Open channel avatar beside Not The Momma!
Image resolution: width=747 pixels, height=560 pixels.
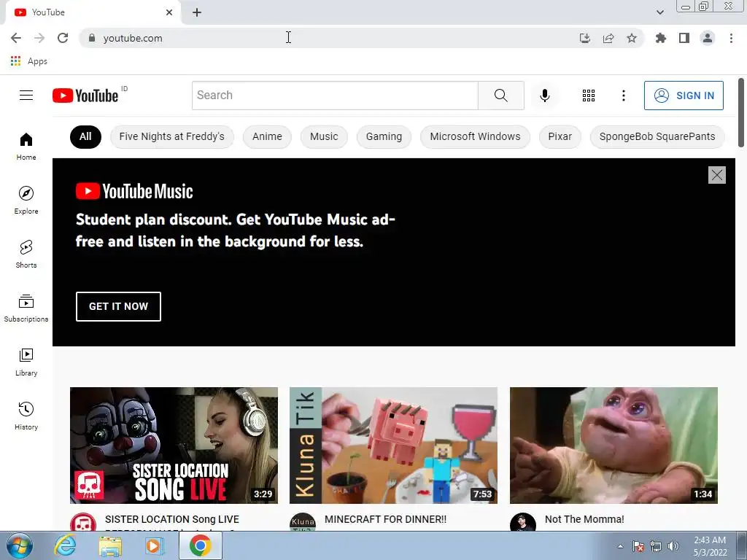click(522, 522)
